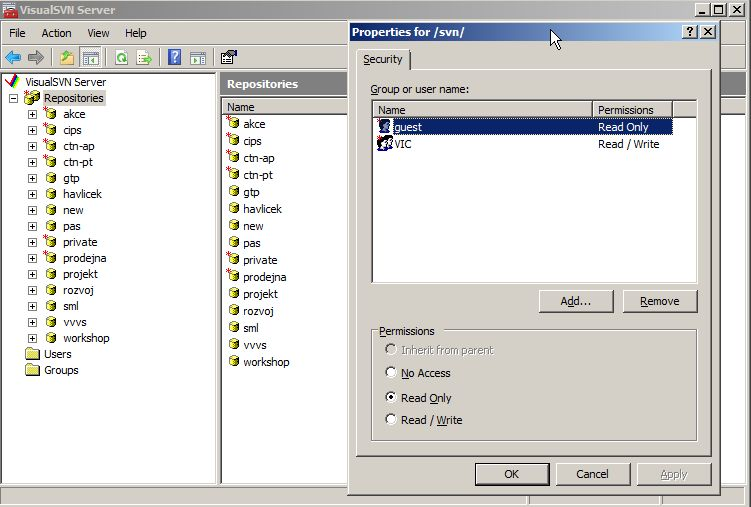Click the dialog's context help question button

(x=689, y=32)
